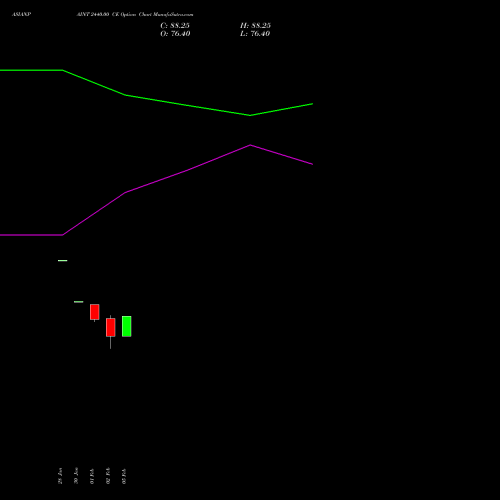Click the red candlestick for 01 Feb
This screenshot has height=500, width=500.
95,312
